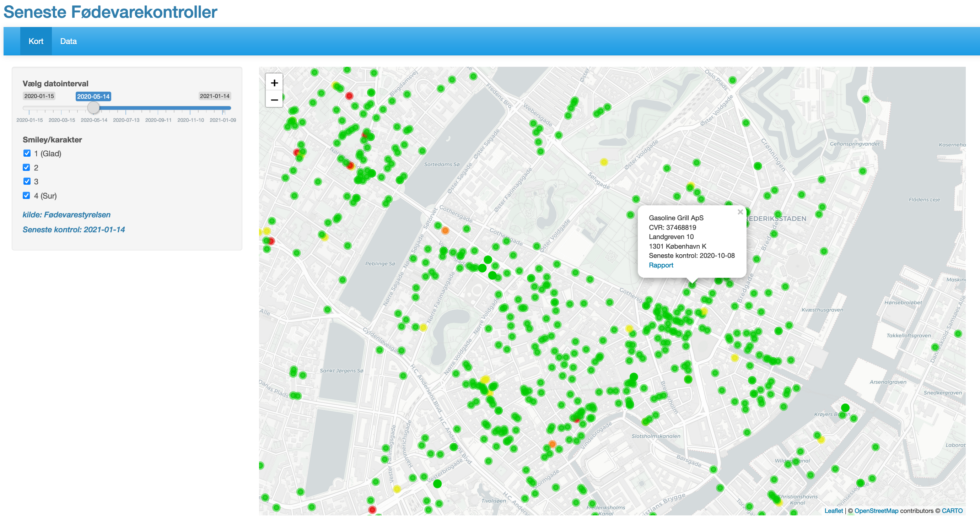Click red marker at bottom near Vester Farimagsgade
980x525 pixels.
(372, 509)
